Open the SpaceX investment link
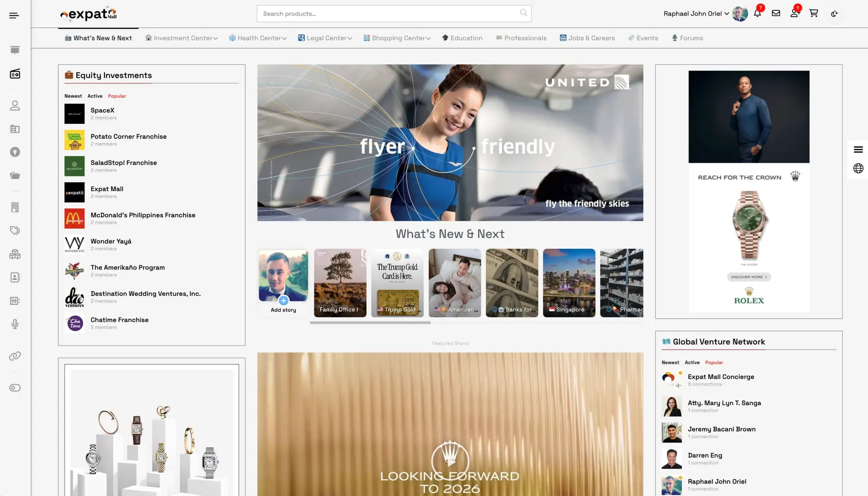The width and height of the screenshot is (868, 496). [103, 110]
